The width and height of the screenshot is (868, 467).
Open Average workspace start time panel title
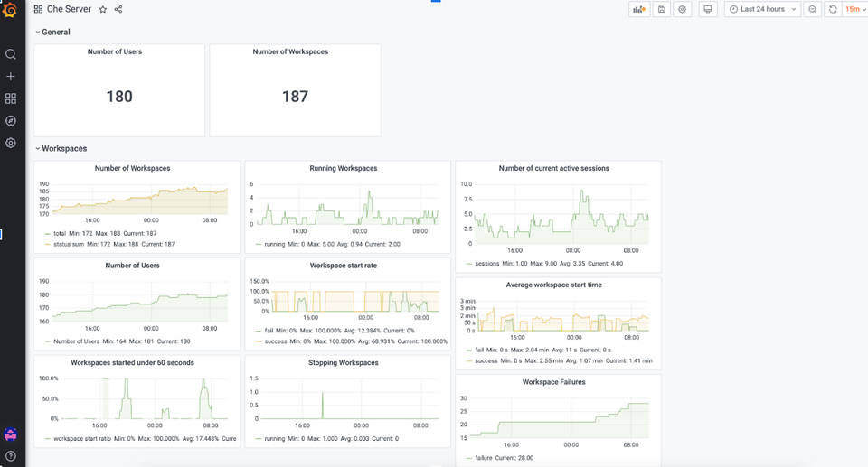(553, 285)
